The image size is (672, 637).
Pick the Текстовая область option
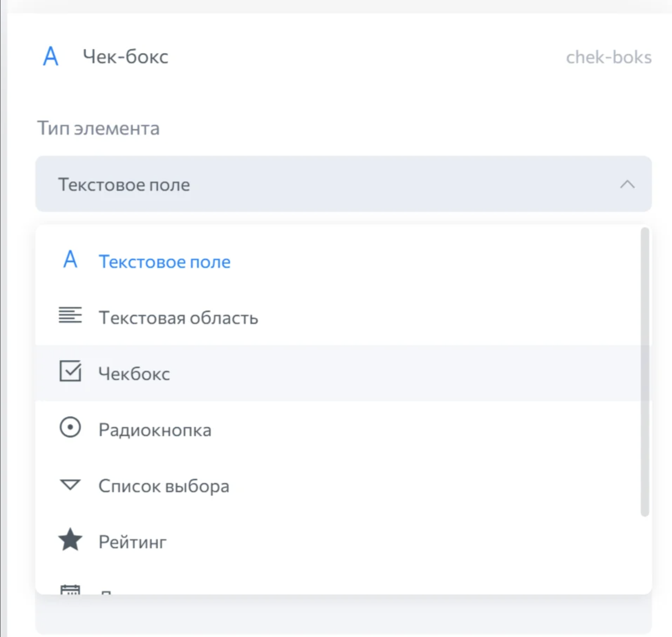click(178, 318)
